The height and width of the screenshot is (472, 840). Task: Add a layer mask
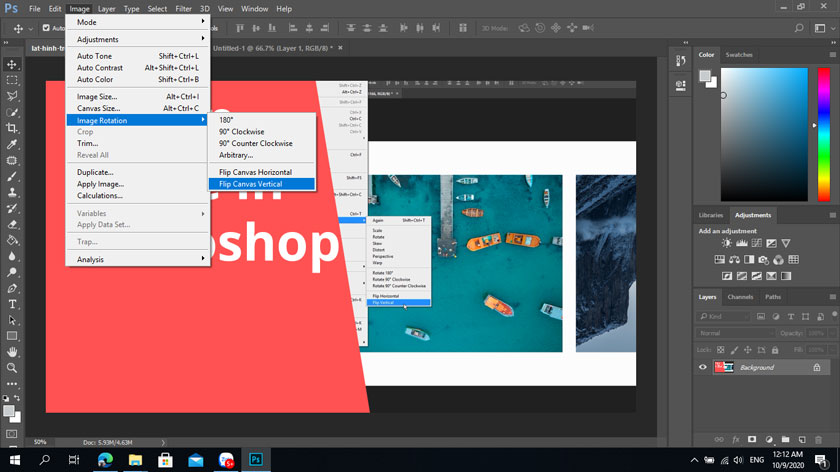pyautogui.click(x=752, y=439)
